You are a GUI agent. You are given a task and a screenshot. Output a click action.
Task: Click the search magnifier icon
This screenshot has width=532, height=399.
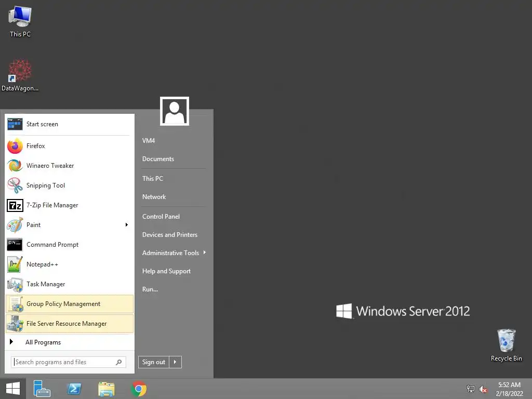pyautogui.click(x=119, y=362)
